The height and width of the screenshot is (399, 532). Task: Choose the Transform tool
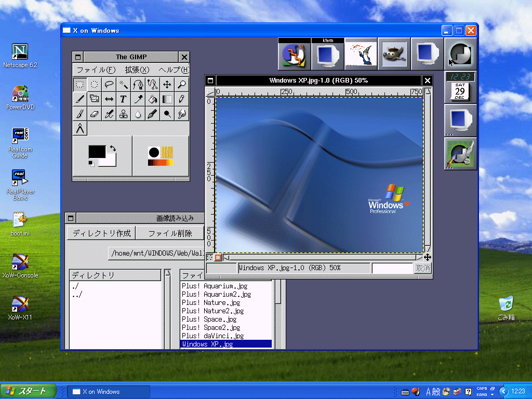[x=95, y=99]
